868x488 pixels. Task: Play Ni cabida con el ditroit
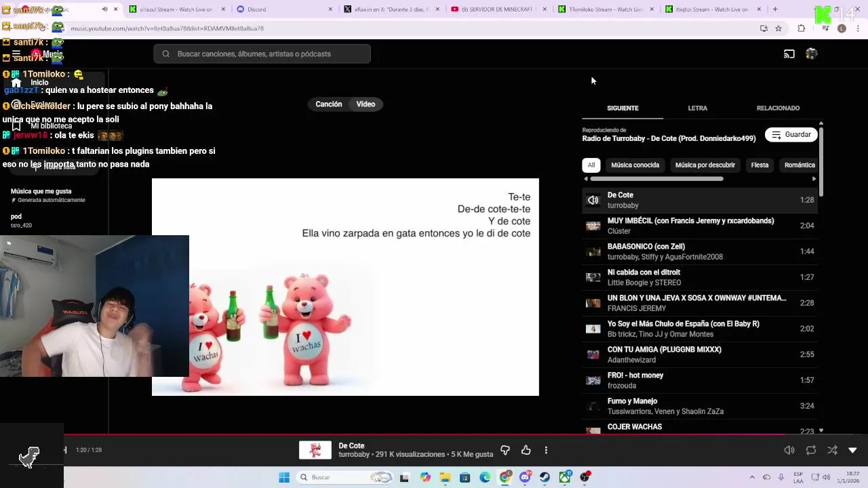700,277
